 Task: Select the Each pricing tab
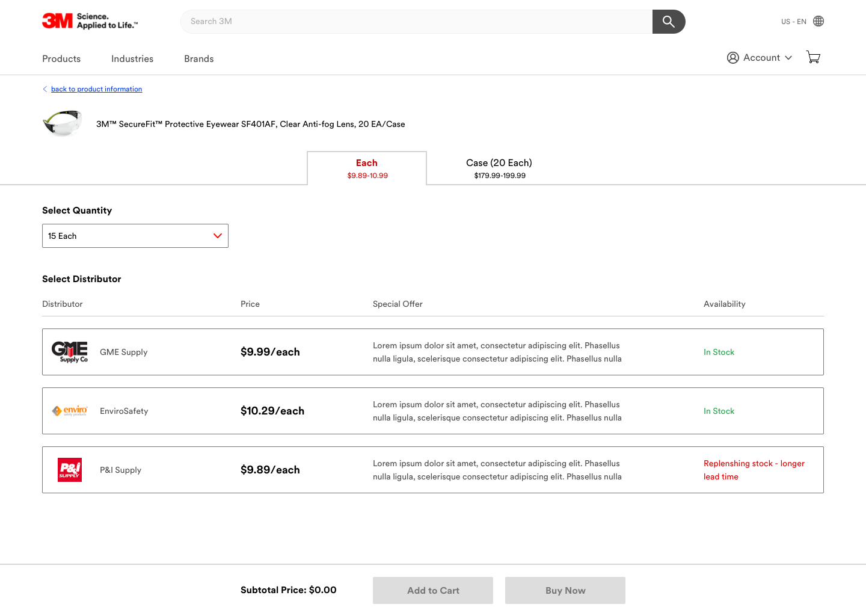pyautogui.click(x=367, y=168)
